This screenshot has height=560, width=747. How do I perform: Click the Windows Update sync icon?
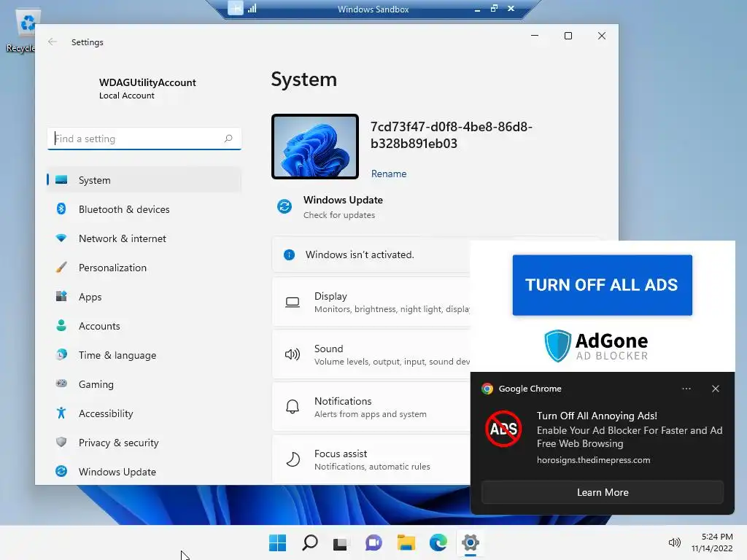click(285, 206)
